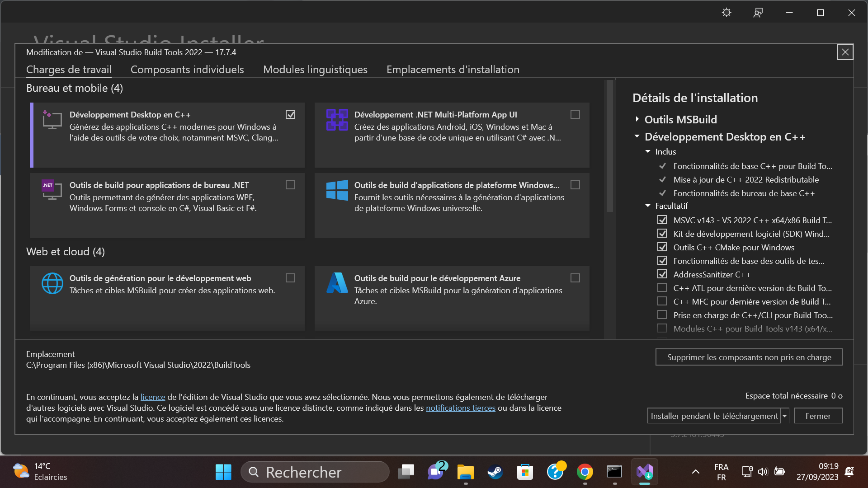Open the weather widget showing 14°C
The height and width of the screenshot is (488, 868).
click(40, 472)
